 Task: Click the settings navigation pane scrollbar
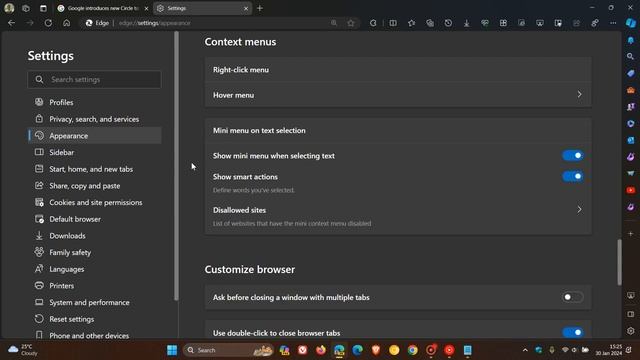pos(176,166)
